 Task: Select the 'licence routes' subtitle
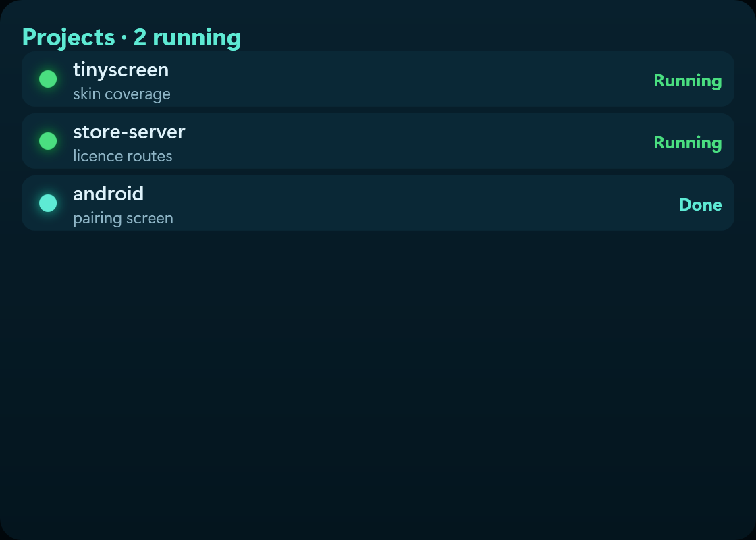pyautogui.click(x=122, y=156)
